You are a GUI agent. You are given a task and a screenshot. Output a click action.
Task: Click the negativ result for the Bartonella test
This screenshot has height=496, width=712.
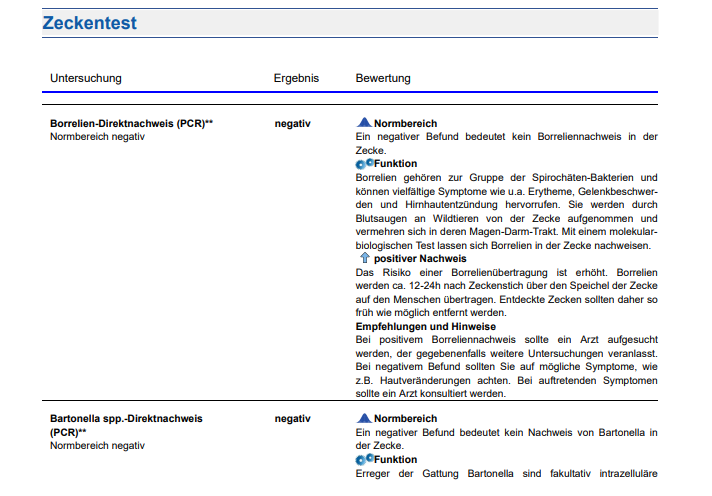click(292, 419)
